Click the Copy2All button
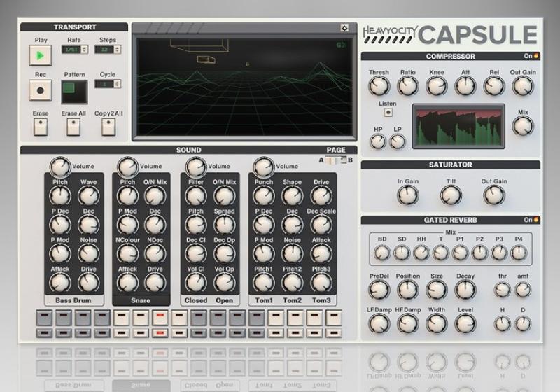 pyautogui.click(x=108, y=127)
